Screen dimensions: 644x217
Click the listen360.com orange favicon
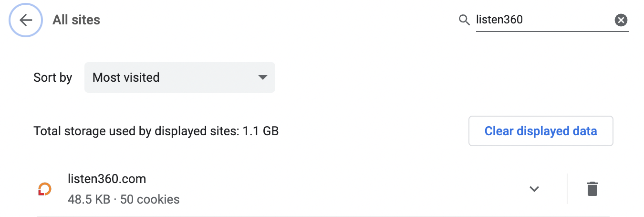click(x=45, y=189)
